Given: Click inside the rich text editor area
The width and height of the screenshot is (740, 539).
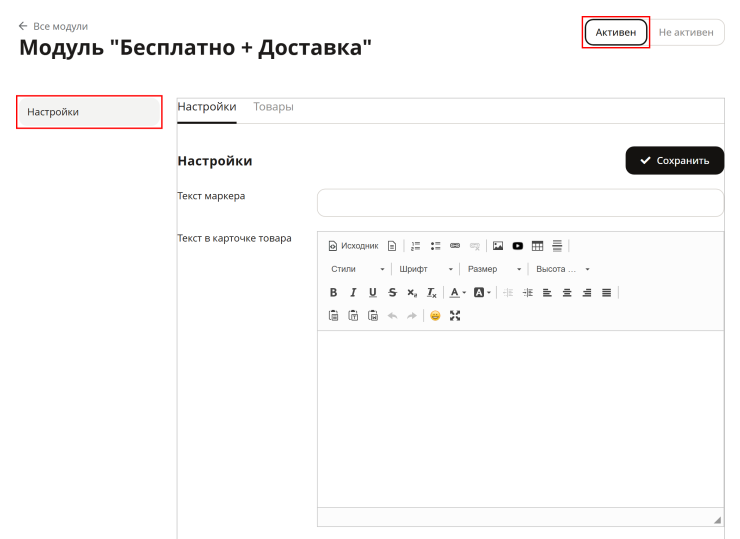Looking at the screenshot, I should pyautogui.click(x=521, y=419).
